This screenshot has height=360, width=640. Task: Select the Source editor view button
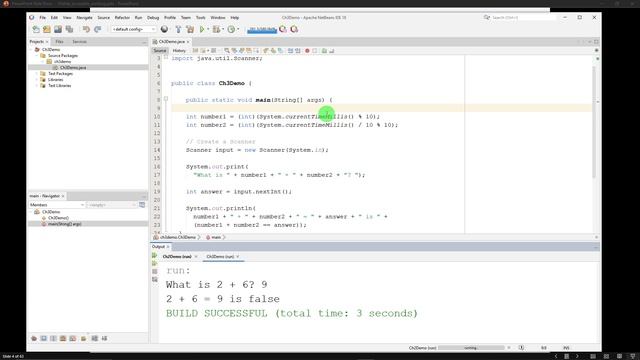pos(160,51)
